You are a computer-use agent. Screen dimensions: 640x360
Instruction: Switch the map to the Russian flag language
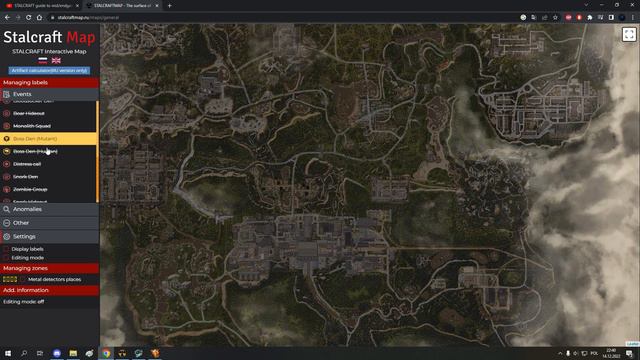pos(42,60)
